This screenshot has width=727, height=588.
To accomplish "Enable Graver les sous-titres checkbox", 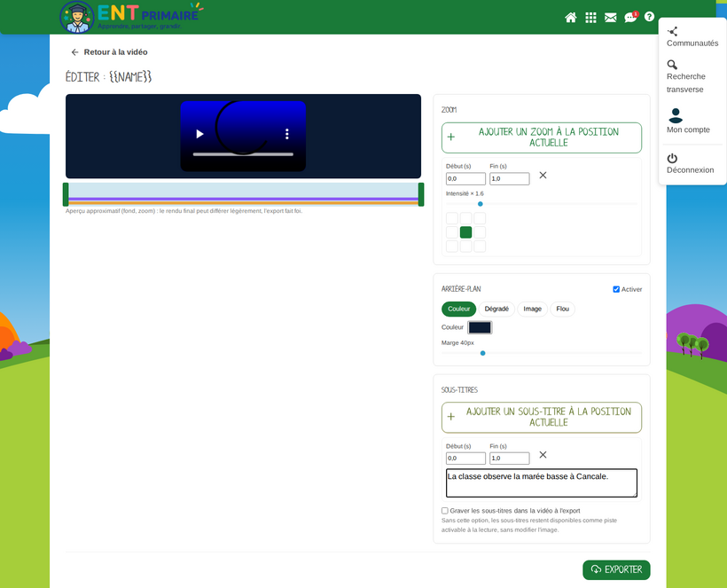I will coord(445,511).
